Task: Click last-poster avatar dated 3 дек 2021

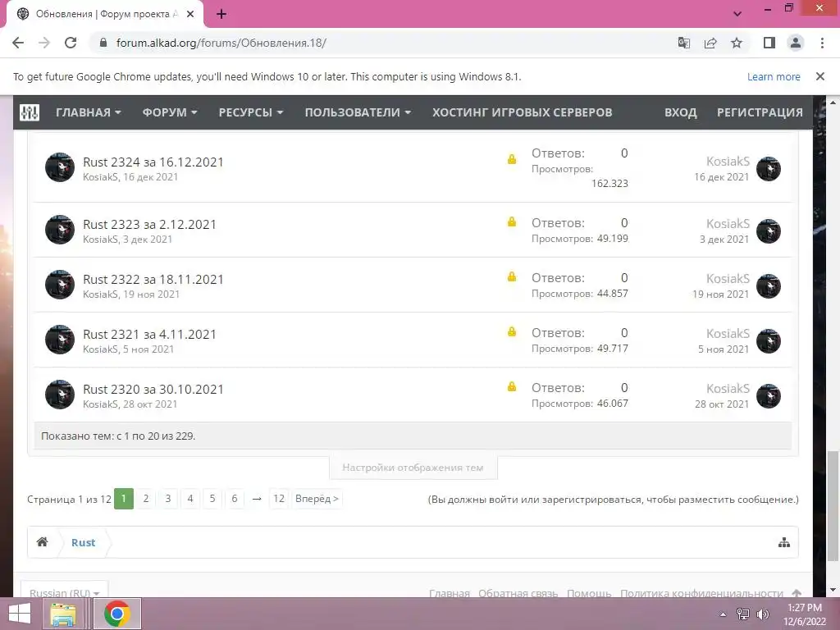Action: pos(768,231)
